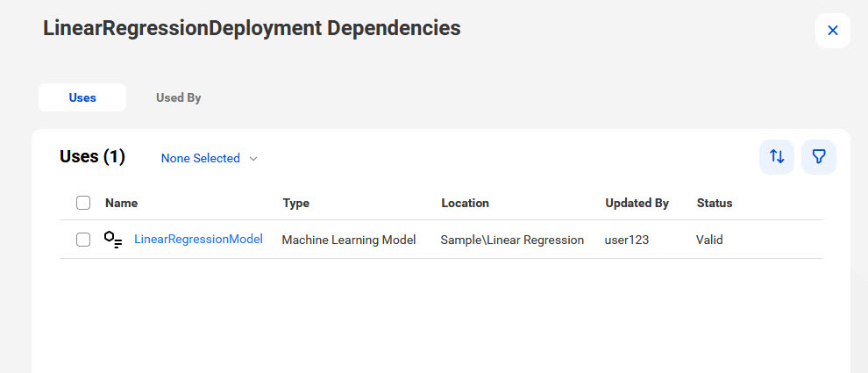Click the Uses (1) heading

pyautogui.click(x=92, y=157)
